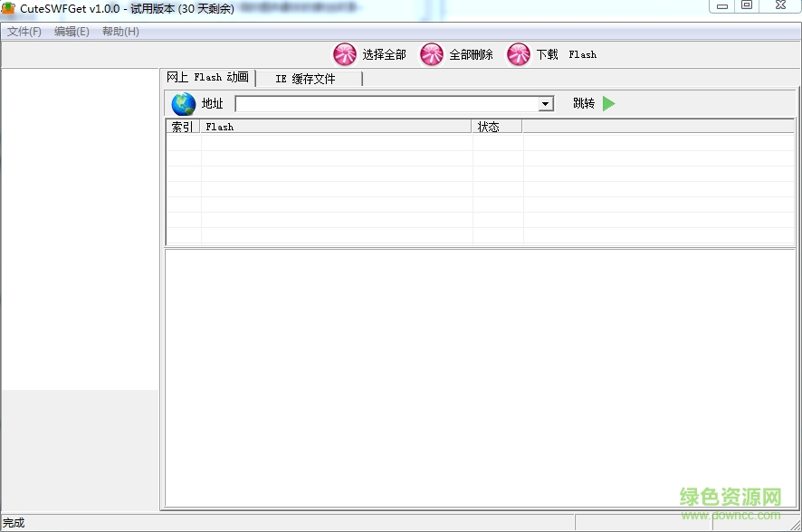Click the 选择全部 toolbar label
Screen dimensions: 802x532
click(384, 54)
